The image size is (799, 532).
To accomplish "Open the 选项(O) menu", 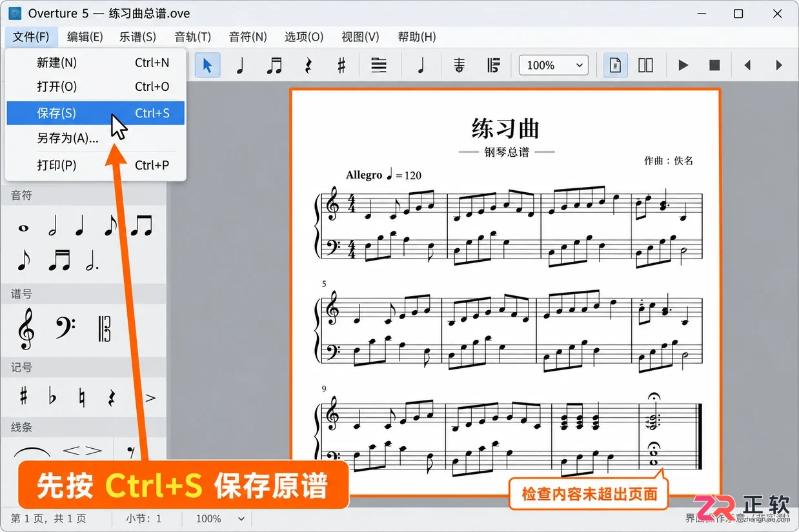I will tap(304, 37).
